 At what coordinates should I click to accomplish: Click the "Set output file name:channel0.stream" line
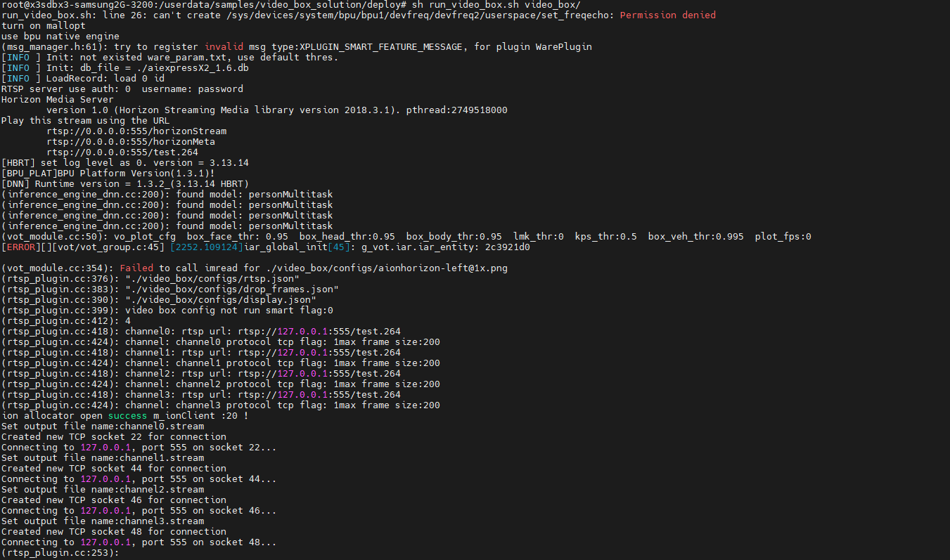tap(103, 426)
